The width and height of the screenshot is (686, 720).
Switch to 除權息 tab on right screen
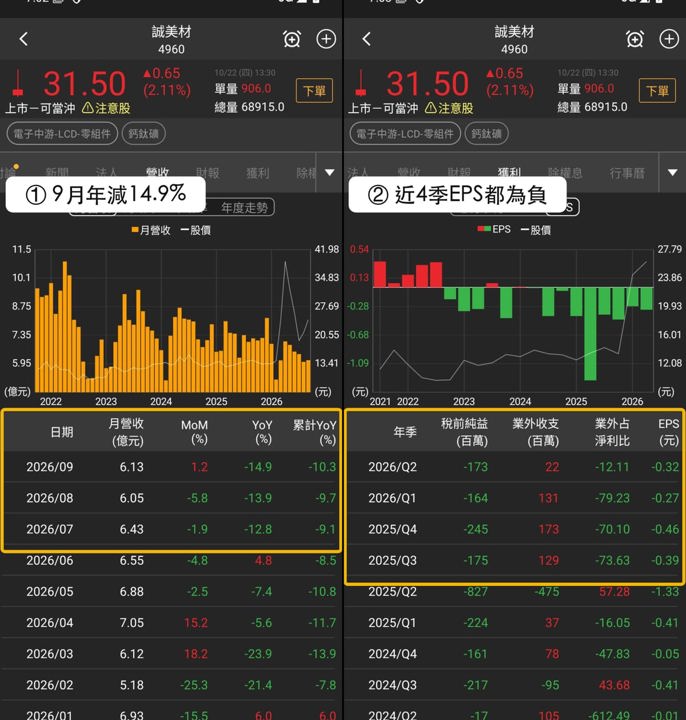click(565, 173)
